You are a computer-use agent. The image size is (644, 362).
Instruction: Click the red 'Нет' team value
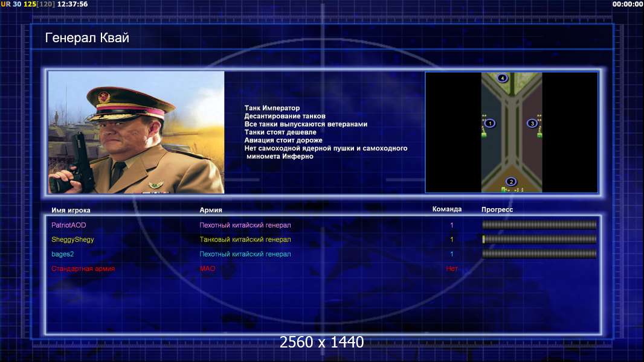coord(452,268)
